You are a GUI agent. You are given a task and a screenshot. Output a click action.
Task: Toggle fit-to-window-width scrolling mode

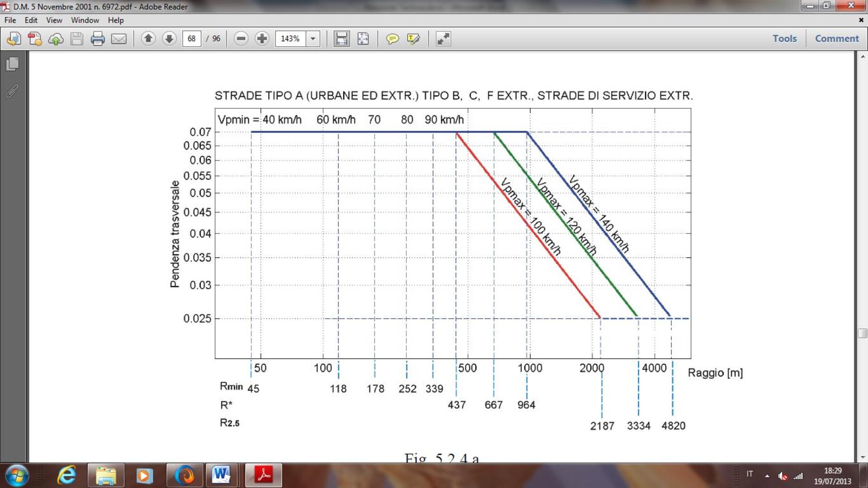(x=341, y=39)
